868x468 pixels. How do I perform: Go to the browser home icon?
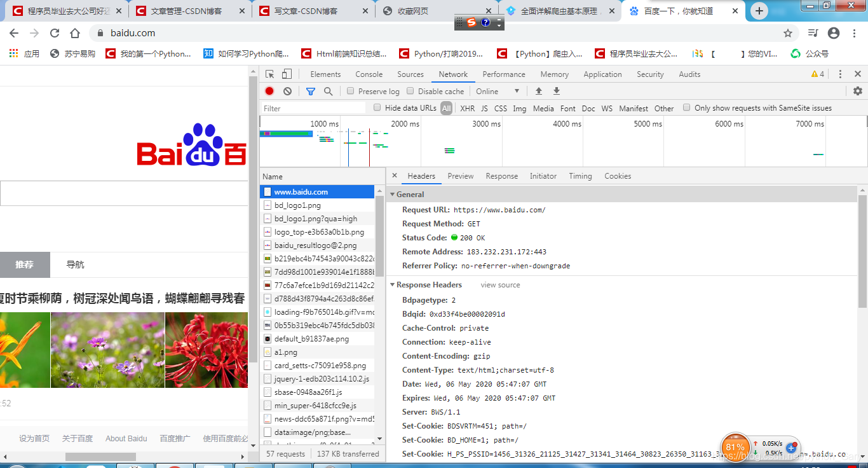pos(75,33)
